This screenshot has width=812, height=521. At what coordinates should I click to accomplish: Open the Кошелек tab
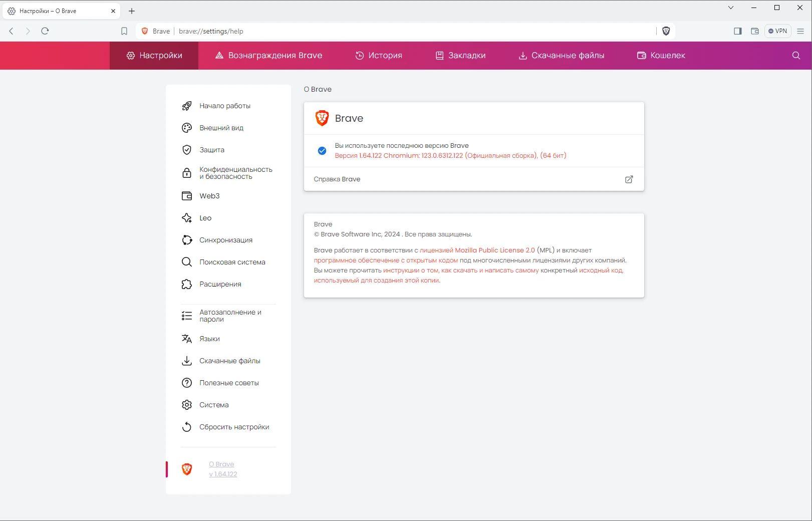pyautogui.click(x=661, y=56)
